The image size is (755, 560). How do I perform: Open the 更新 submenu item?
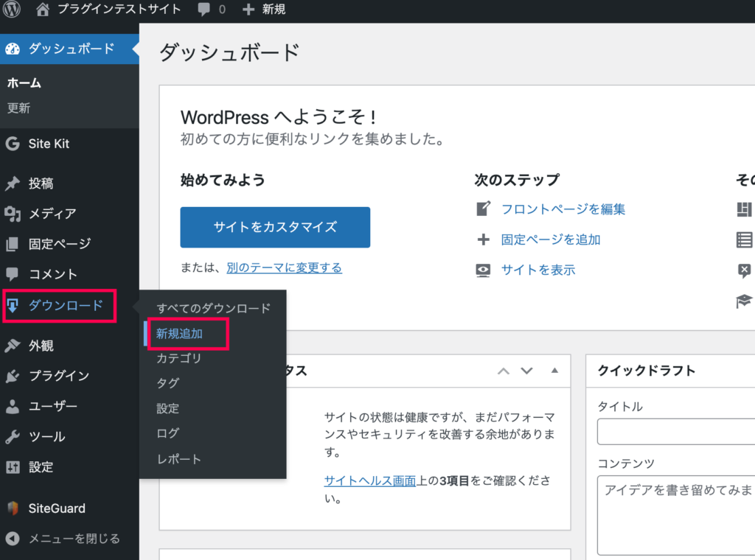[18, 108]
